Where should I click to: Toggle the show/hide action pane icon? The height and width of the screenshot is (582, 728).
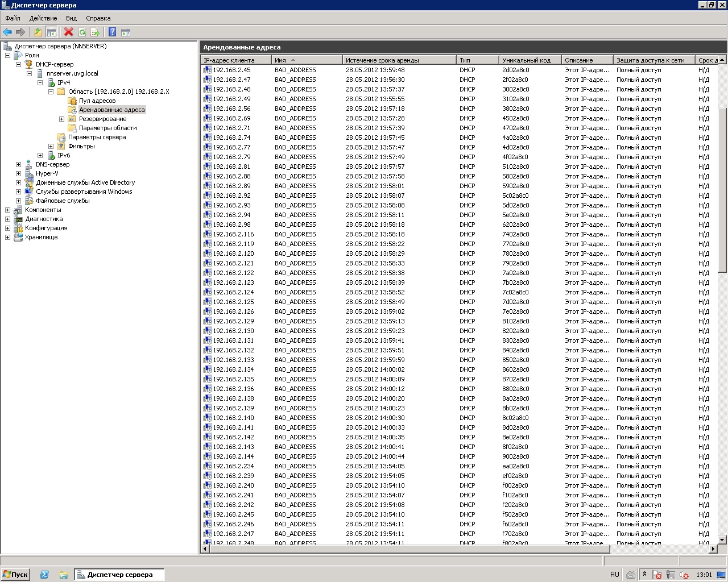click(126, 32)
